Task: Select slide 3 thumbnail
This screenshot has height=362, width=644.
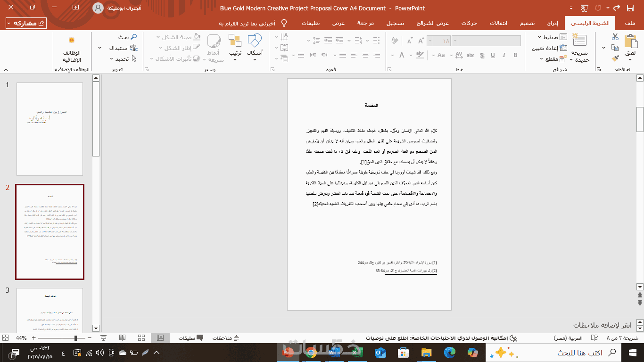Action: [50, 310]
